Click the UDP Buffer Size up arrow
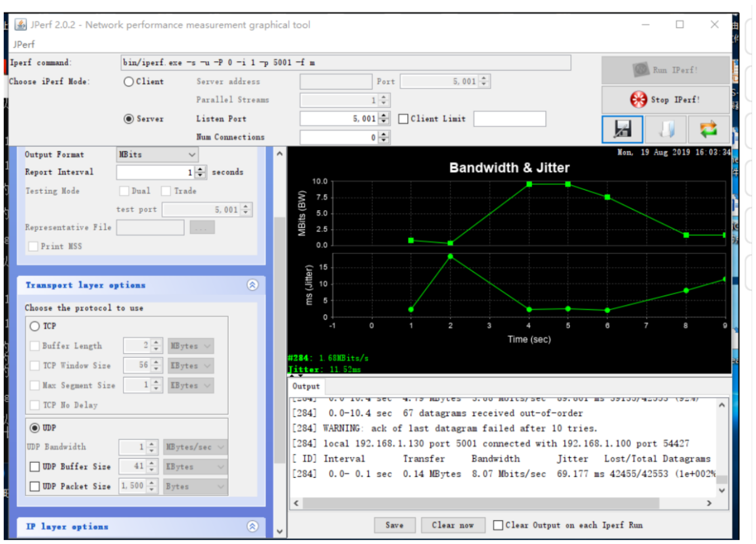Viewport: 756px width, 544px height. point(152,463)
